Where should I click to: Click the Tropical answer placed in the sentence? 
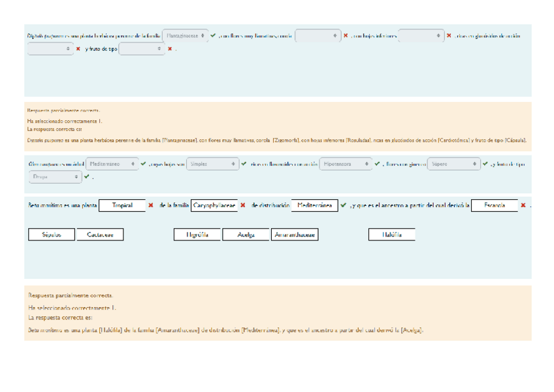pos(122,205)
